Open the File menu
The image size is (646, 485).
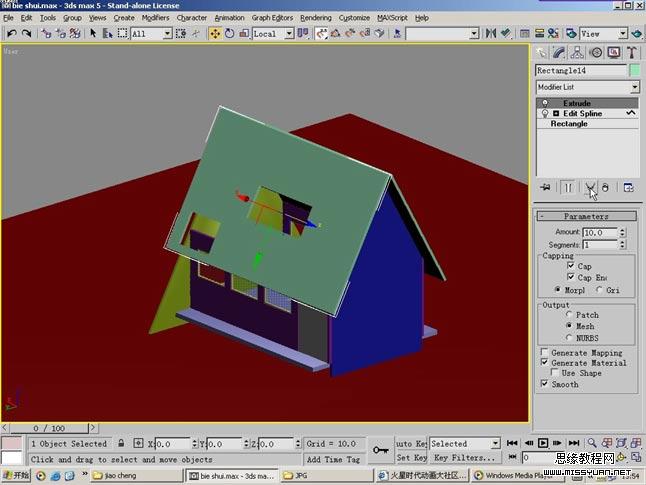pos(8,18)
